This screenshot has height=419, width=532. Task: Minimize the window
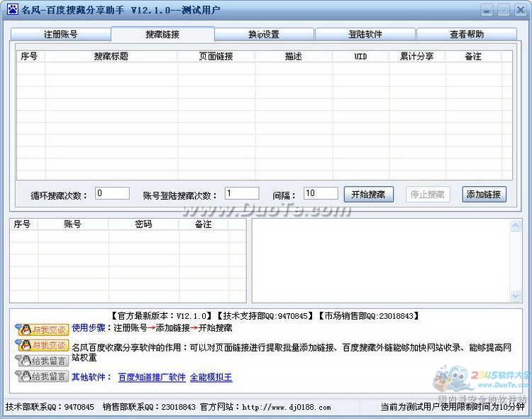point(487,11)
